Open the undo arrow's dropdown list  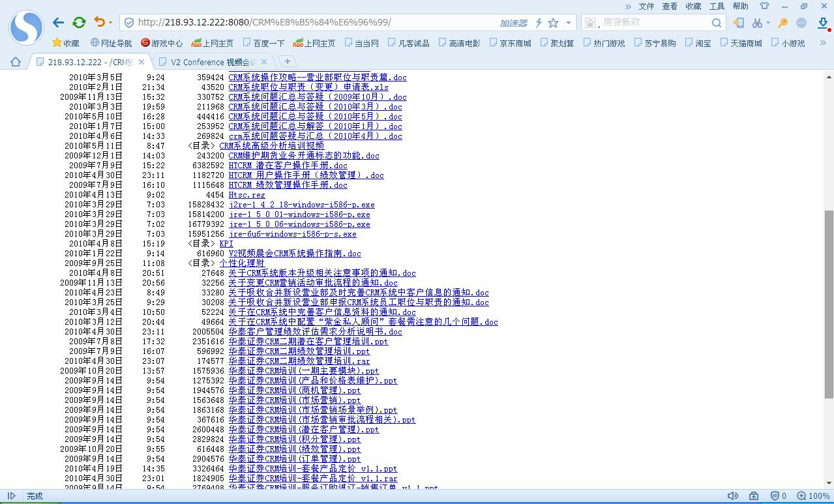(110, 23)
